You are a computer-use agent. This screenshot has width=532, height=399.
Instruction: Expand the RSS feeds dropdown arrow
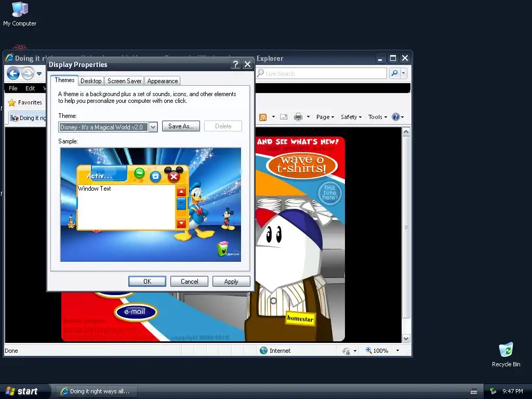pyautogui.click(x=273, y=117)
